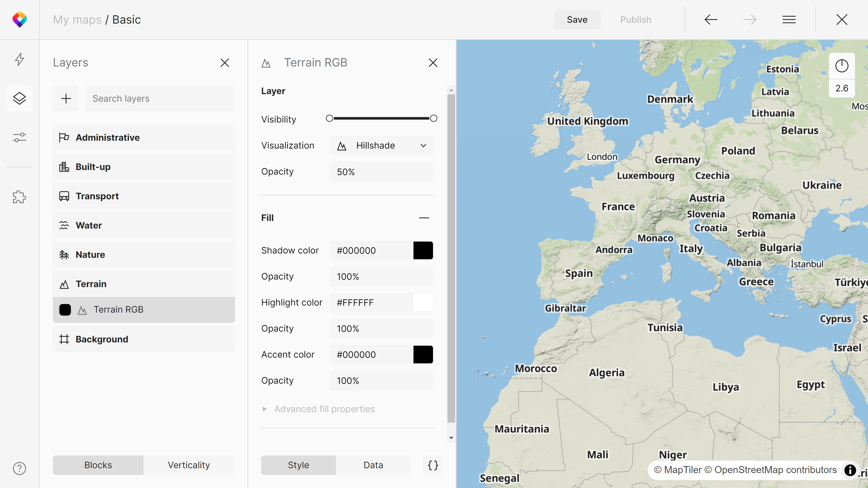Open the Hillshade visualization dropdown

tap(381, 146)
